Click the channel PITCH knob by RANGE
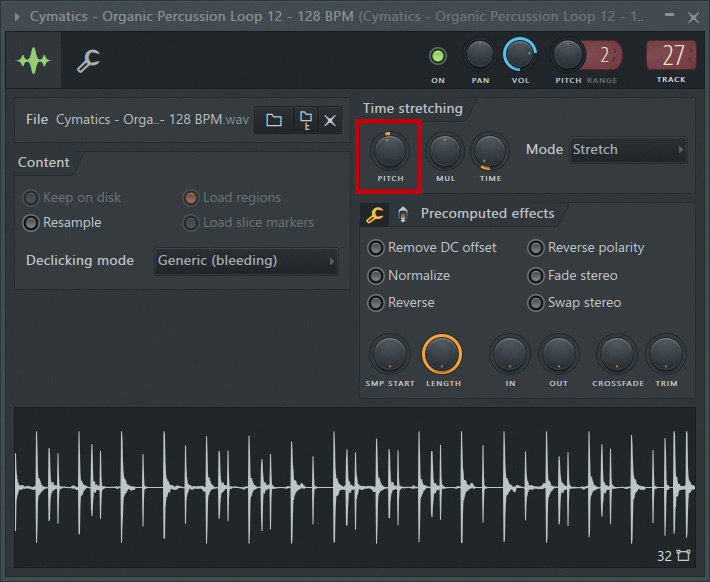 pyautogui.click(x=567, y=55)
